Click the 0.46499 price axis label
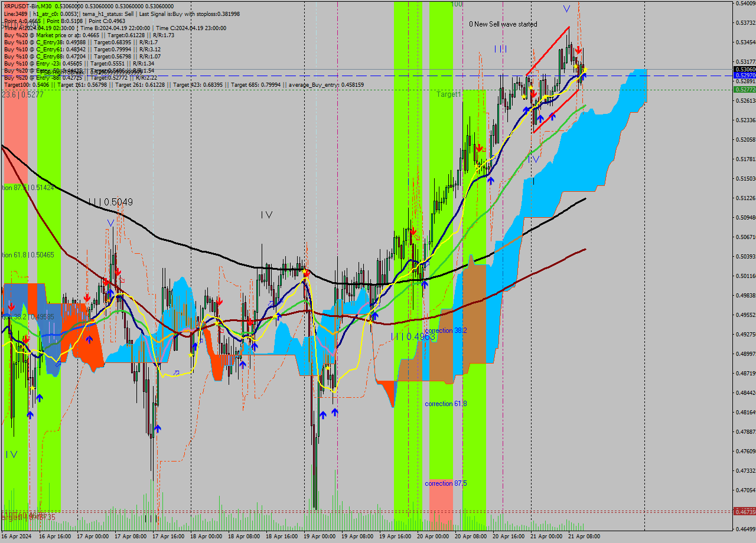Viewport: 756px width, 543px height. [x=745, y=529]
